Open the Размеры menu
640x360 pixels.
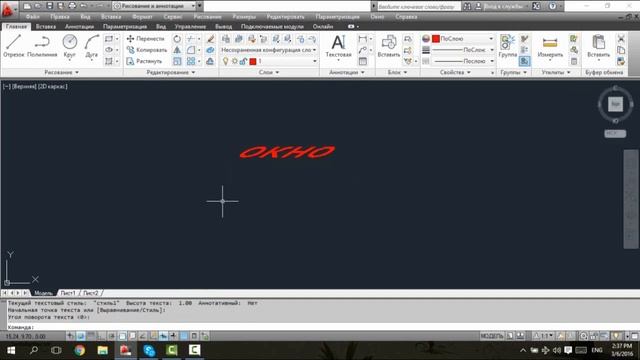[x=244, y=17]
